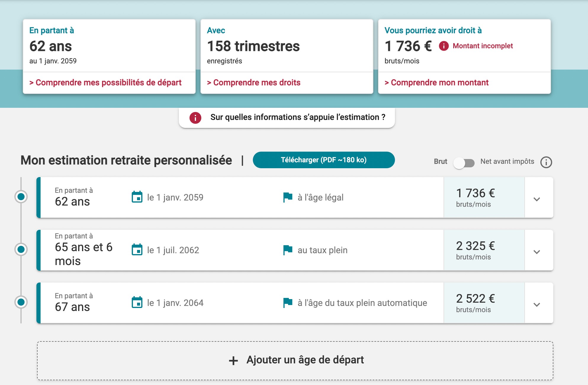The image size is (588, 385).
Task: Open 'Comprendre mes possibilités de départ'
Action: pos(105,83)
